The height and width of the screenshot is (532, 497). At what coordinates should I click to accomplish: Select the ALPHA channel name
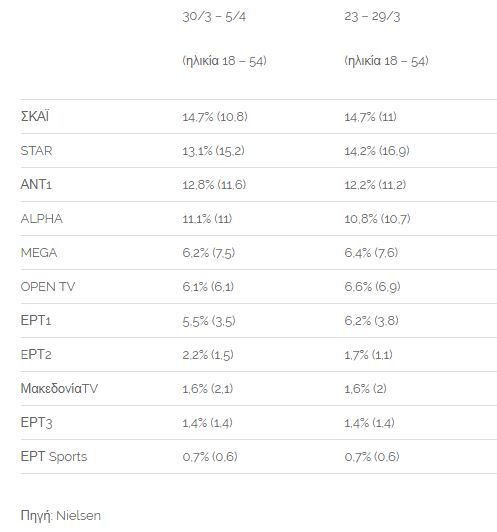coord(42,218)
